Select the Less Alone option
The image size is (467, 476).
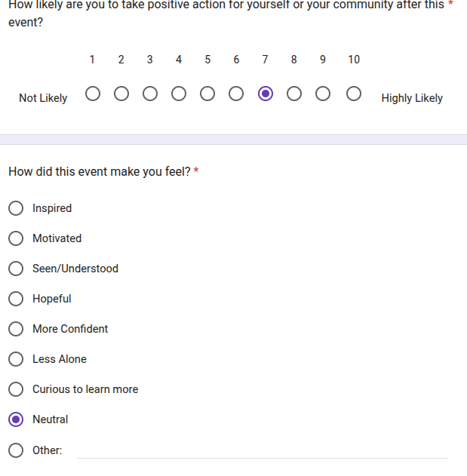pyautogui.click(x=16, y=359)
